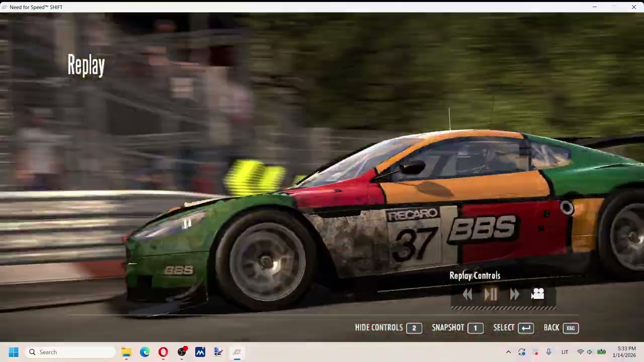The height and width of the screenshot is (362, 644).
Task: Open File Explorer from the taskbar
Action: [126, 352]
